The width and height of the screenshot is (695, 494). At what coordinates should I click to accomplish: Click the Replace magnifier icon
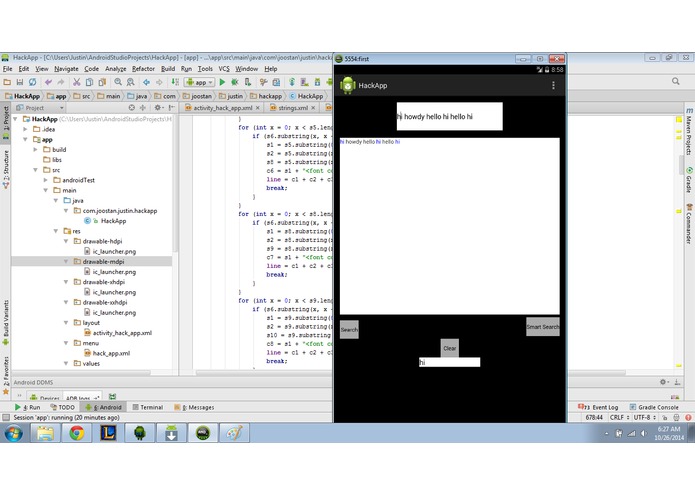coord(130,82)
